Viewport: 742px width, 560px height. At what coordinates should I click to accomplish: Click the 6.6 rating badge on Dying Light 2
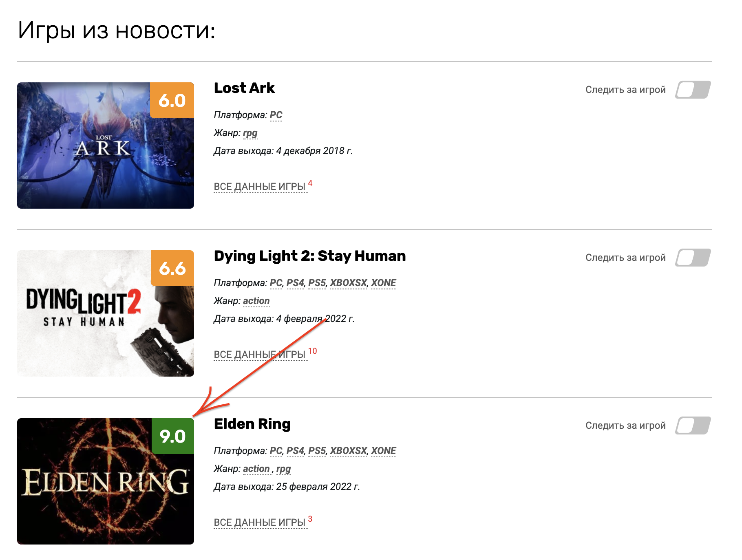tap(172, 268)
